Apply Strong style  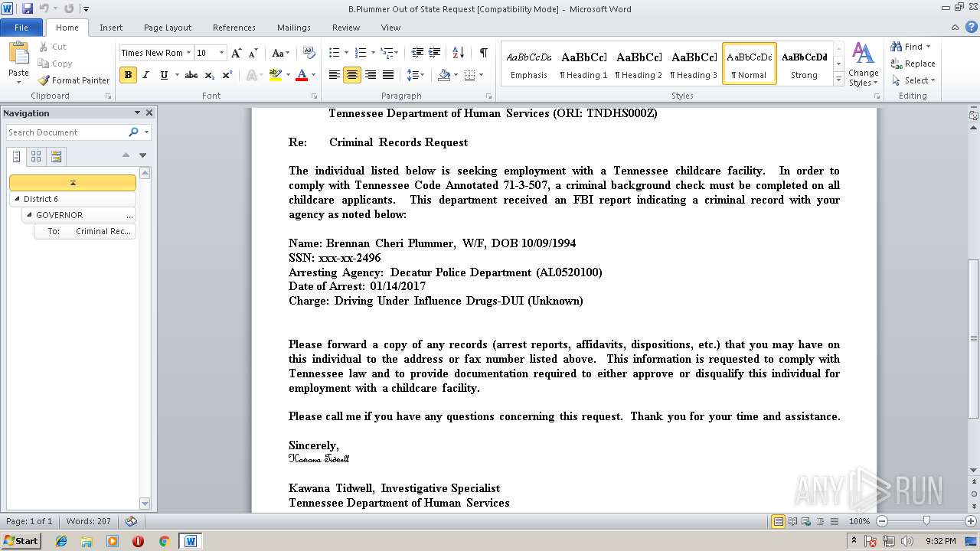[804, 64]
